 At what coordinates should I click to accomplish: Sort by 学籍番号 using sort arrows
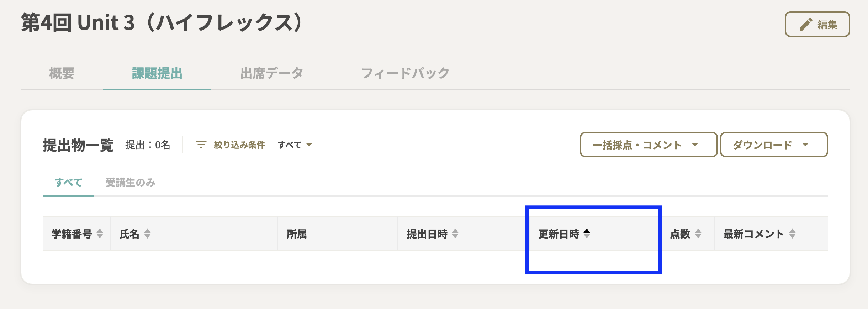point(100,234)
